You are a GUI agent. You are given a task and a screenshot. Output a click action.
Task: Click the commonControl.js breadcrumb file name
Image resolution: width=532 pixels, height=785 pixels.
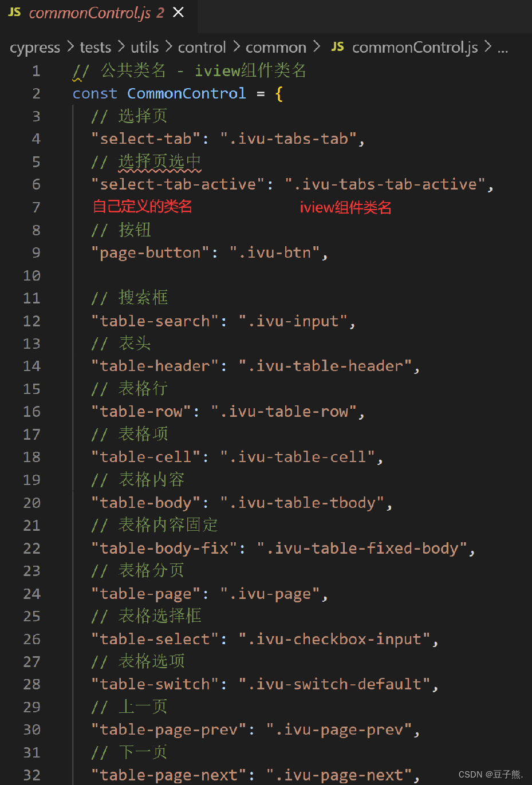[415, 48]
